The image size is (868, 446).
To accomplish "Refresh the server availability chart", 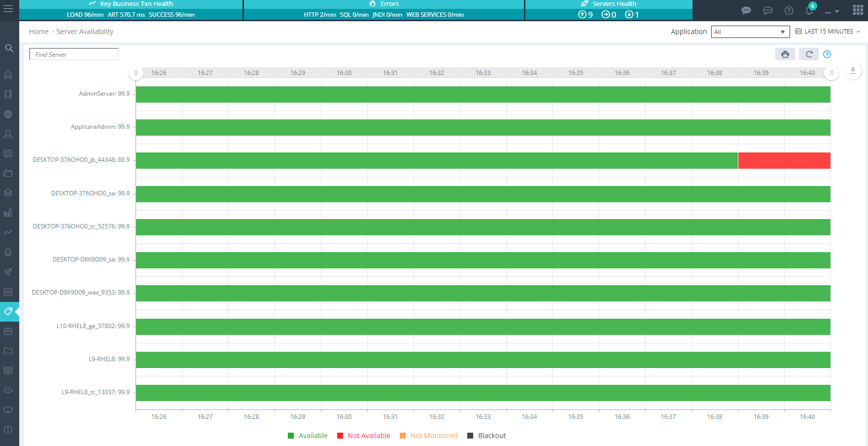I will point(809,54).
